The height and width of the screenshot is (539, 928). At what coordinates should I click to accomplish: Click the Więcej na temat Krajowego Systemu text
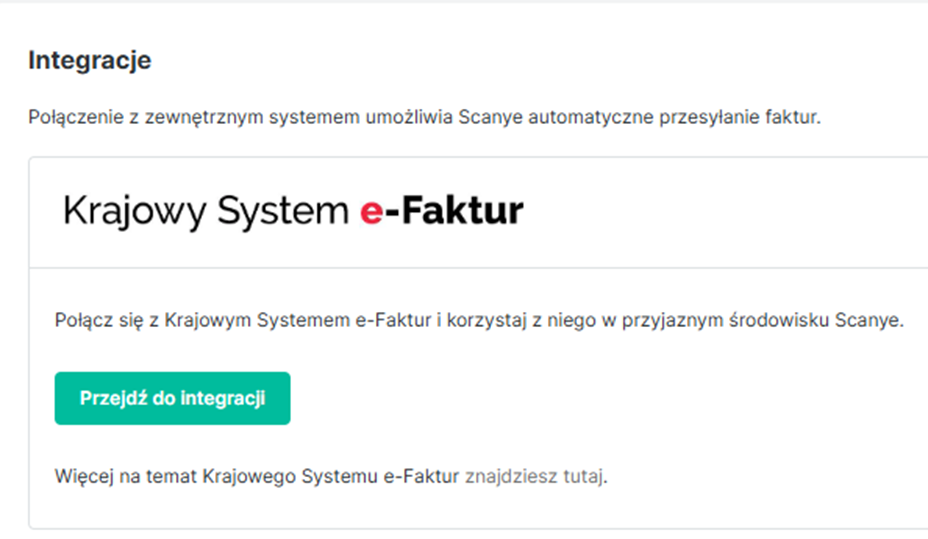257,476
